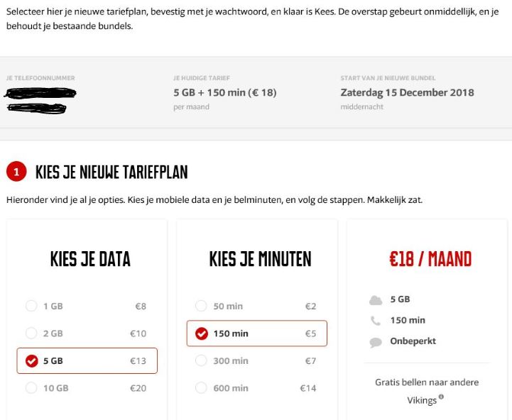The image size is (512, 420).
Task: Click the checked 150 min option
Action: (x=202, y=333)
